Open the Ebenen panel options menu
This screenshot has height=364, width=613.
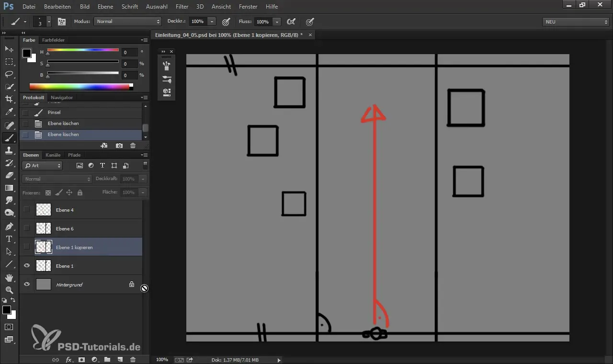pyautogui.click(x=144, y=155)
